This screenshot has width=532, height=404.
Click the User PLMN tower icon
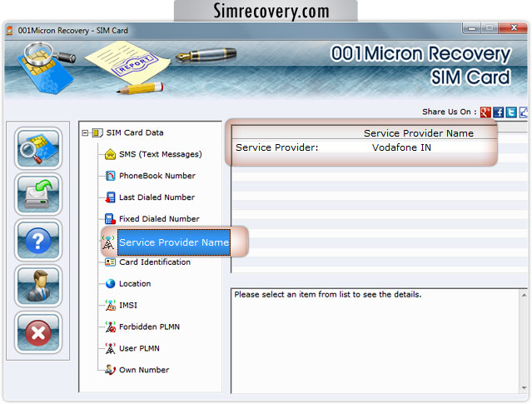click(110, 348)
